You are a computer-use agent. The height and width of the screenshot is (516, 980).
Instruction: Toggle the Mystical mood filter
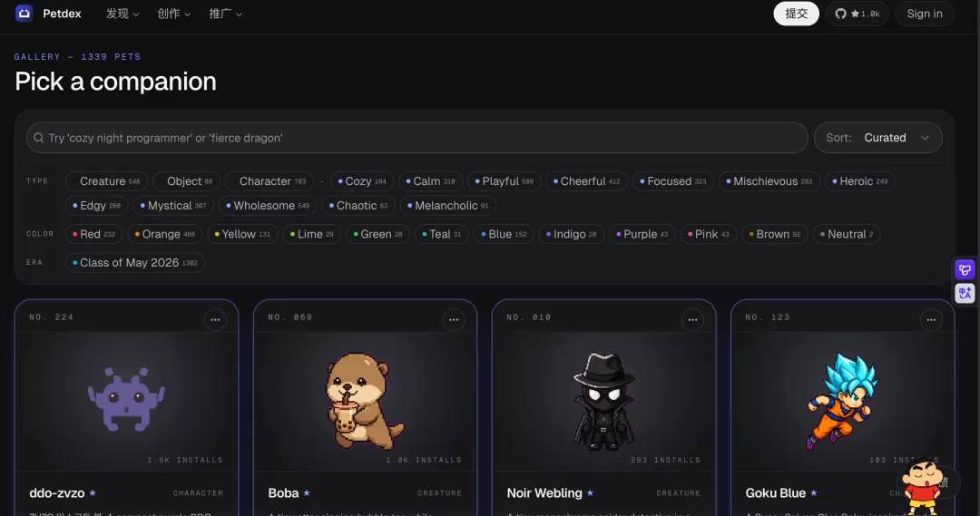click(x=173, y=206)
